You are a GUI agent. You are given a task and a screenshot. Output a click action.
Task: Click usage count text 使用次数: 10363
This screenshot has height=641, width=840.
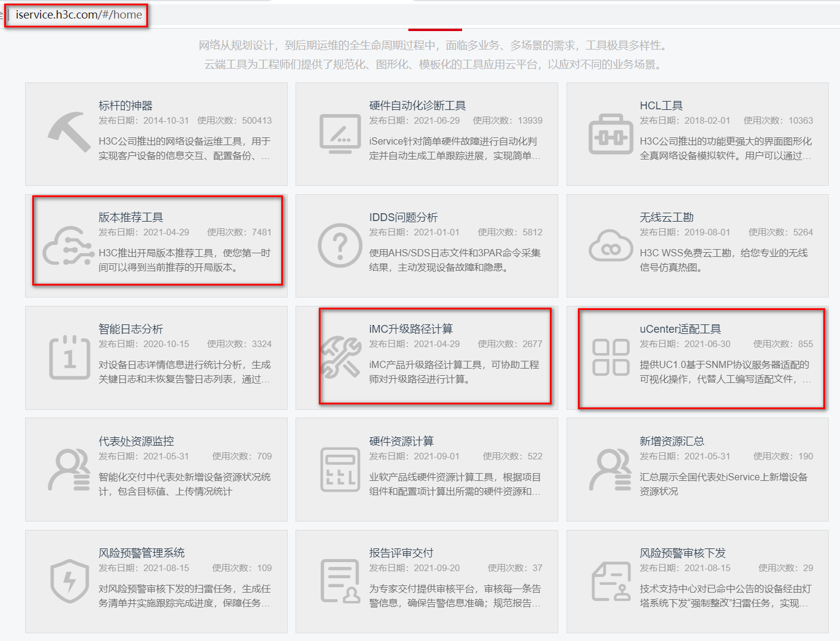click(x=778, y=121)
